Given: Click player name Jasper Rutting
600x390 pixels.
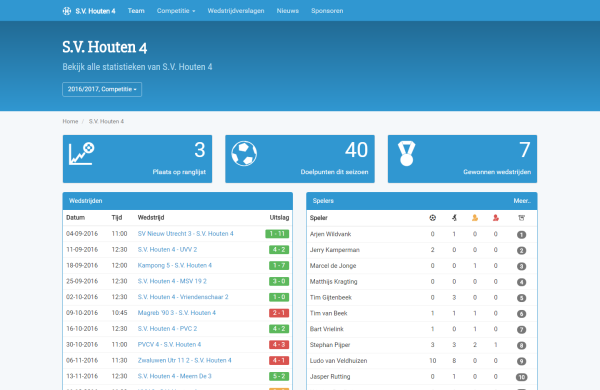Looking at the screenshot, I should point(330,377).
